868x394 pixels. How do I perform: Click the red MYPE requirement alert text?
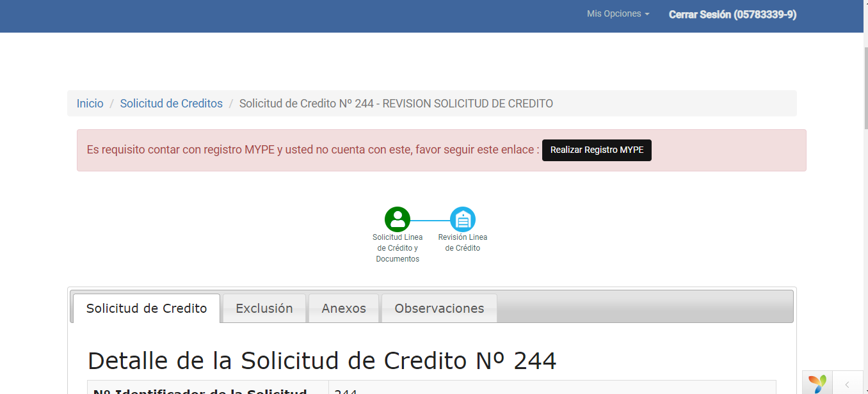312,150
